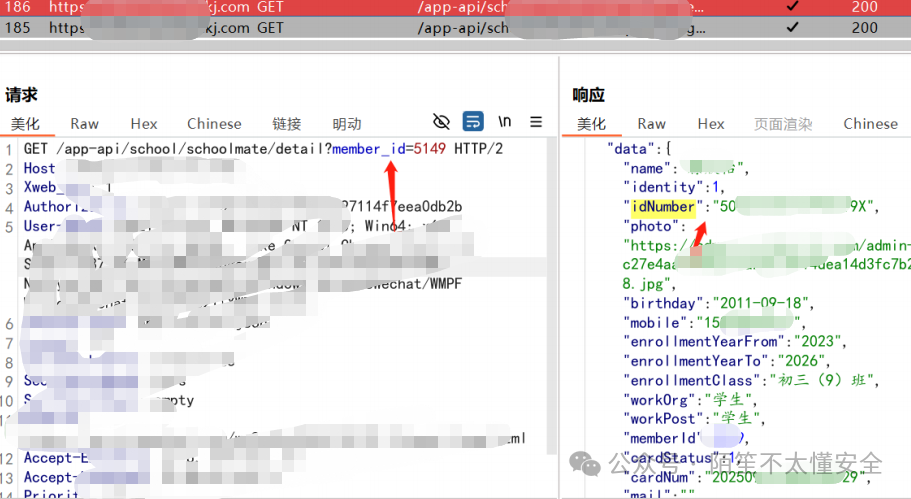Click the "identity":1 line
This screenshot has height=499, width=911.
click(x=674, y=187)
